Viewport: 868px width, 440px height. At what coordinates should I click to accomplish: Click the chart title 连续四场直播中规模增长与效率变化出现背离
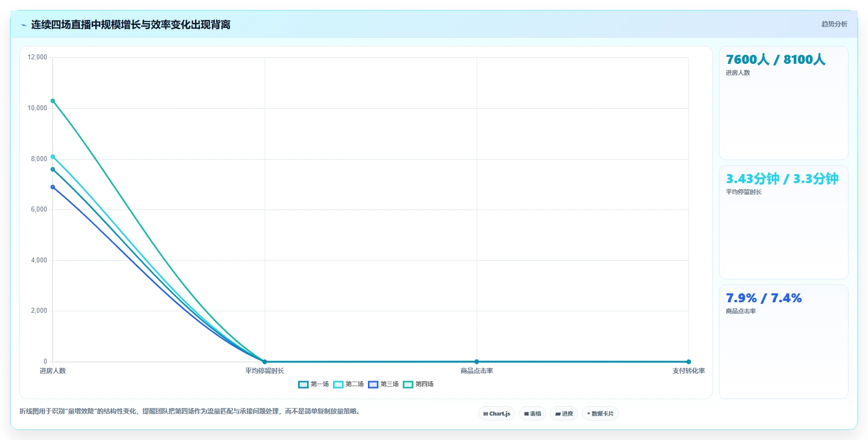pos(131,25)
